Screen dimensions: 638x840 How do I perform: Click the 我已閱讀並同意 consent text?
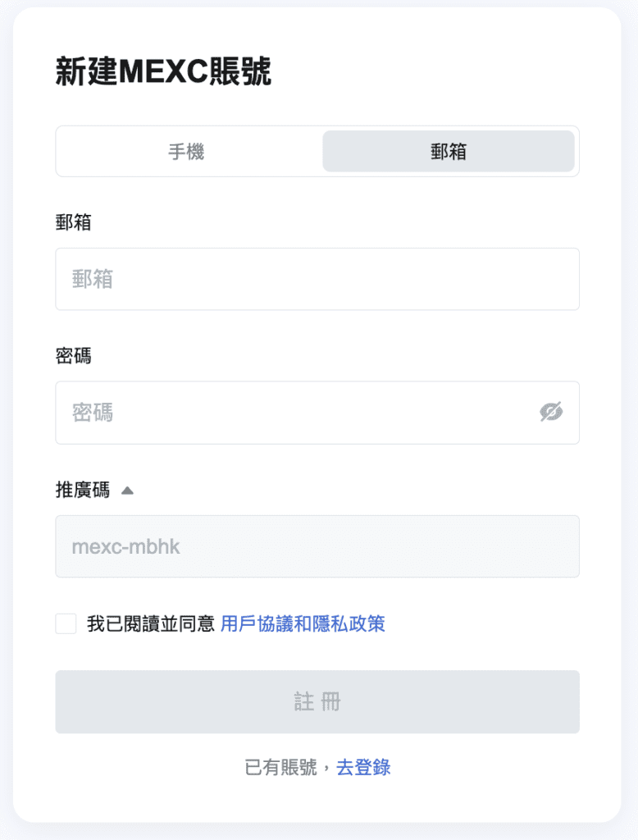click(x=151, y=623)
